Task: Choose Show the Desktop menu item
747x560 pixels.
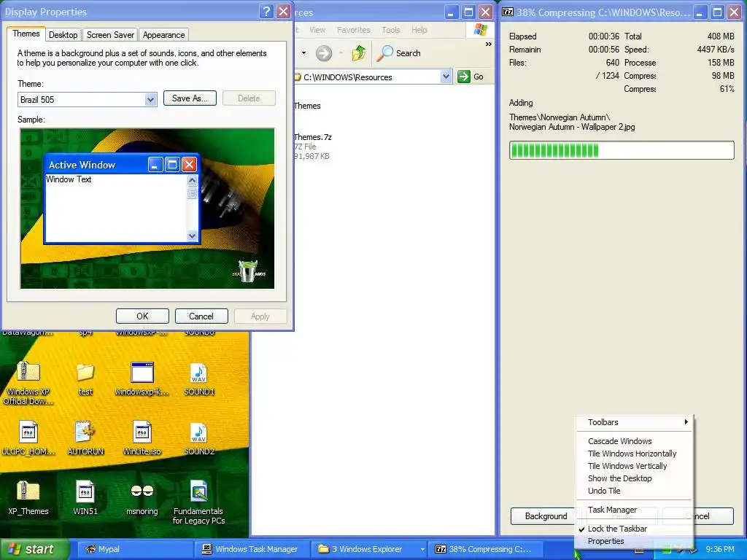Action: pyautogui.click(x=634, y=478)
